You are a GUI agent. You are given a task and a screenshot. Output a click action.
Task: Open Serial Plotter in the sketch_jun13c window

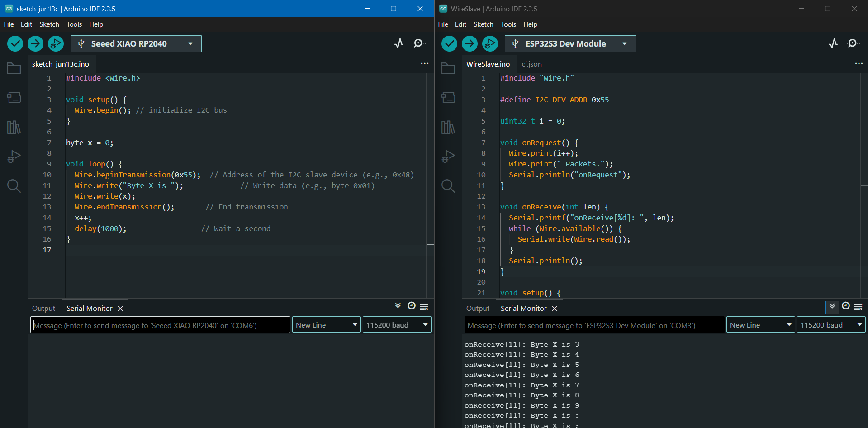(x=398, y=43)
